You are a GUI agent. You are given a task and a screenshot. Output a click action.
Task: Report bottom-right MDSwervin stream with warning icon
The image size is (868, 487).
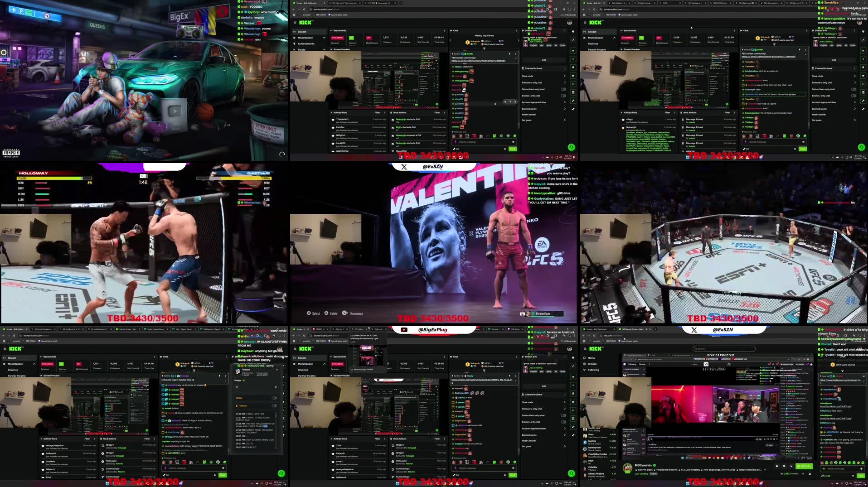(810, 474)
